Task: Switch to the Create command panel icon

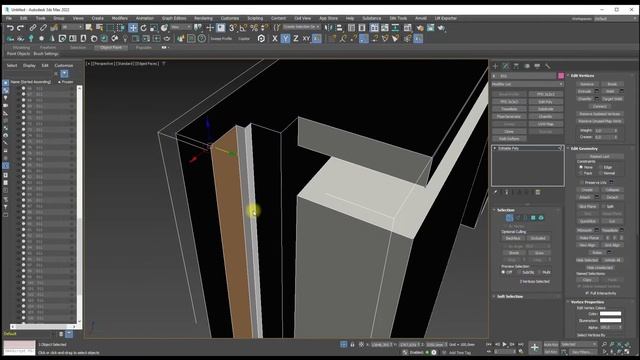Action: coord(495,66)
